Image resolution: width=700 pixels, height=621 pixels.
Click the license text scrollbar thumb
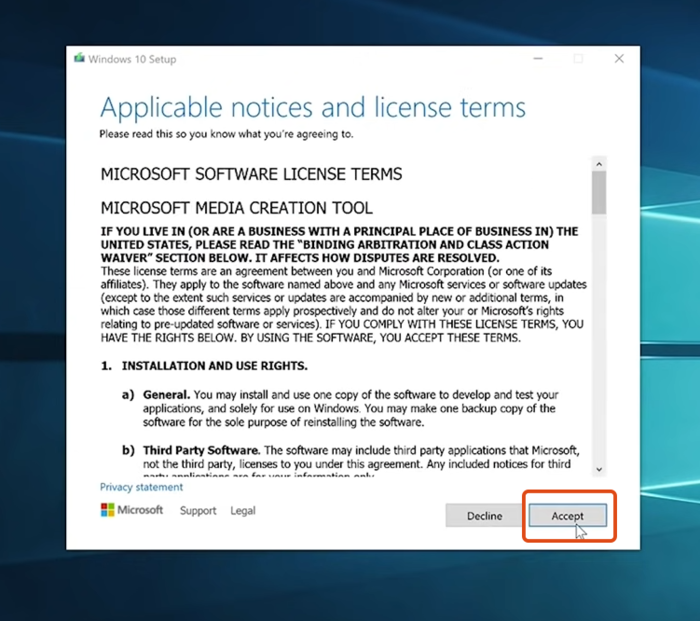click(x=599, y=193)
